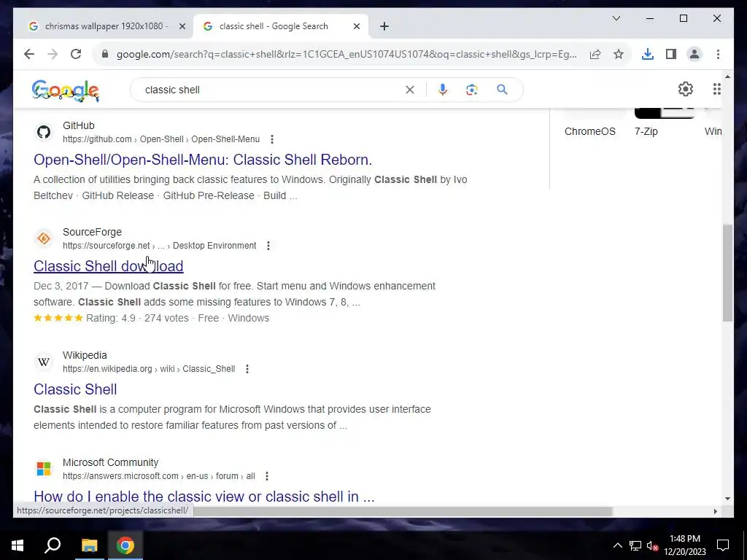Image resolution: width=747 pixels, height=560 pixels.
Task: Click the vertical page scrollbar thumb
Action: click(x=727, y=273)
